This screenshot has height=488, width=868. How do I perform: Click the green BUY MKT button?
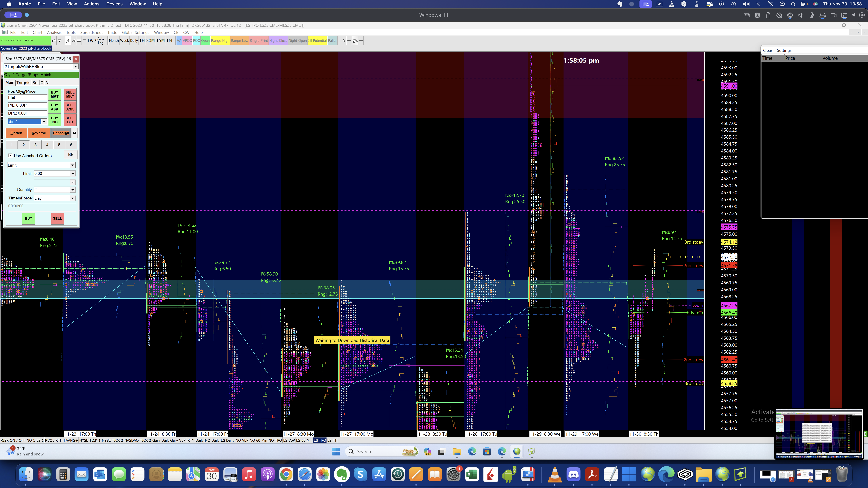(x=55, y=94)
